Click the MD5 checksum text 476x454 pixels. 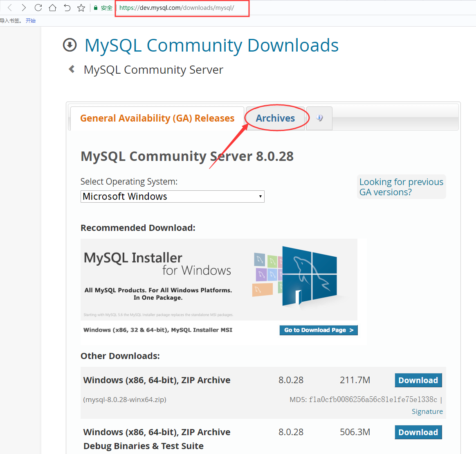pos(364,399)
